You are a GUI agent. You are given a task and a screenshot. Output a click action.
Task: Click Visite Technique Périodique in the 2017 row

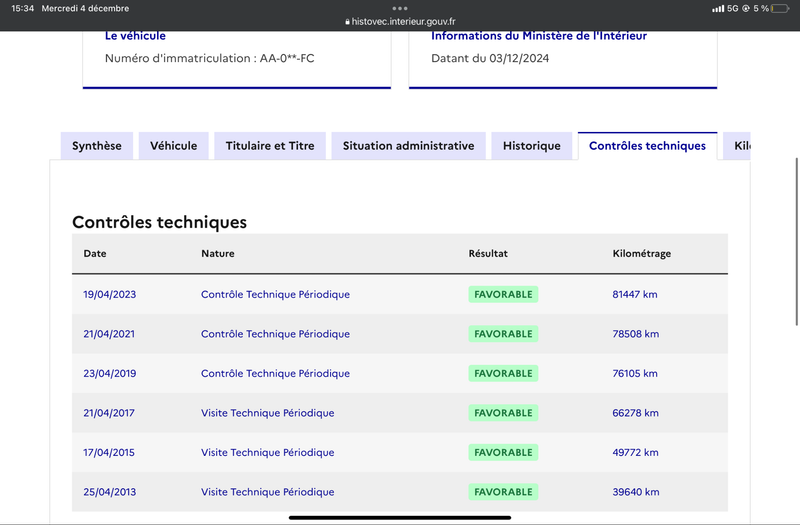point(268,413)
